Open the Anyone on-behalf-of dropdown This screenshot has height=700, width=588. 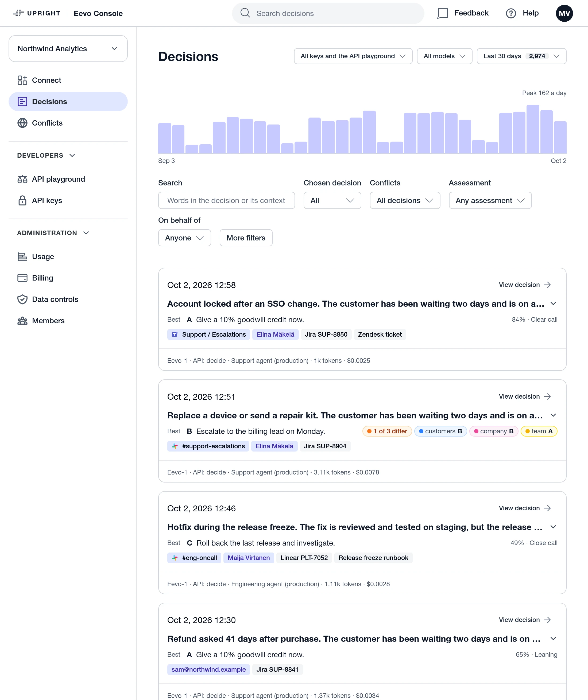point(184,238)
